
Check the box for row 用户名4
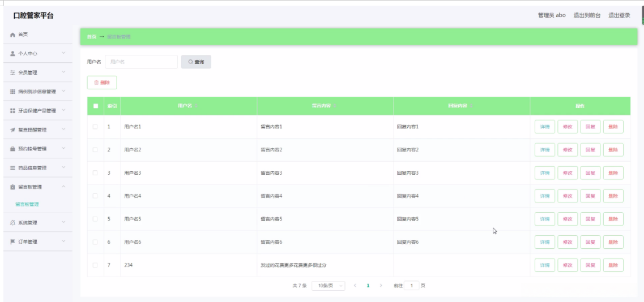95,196
